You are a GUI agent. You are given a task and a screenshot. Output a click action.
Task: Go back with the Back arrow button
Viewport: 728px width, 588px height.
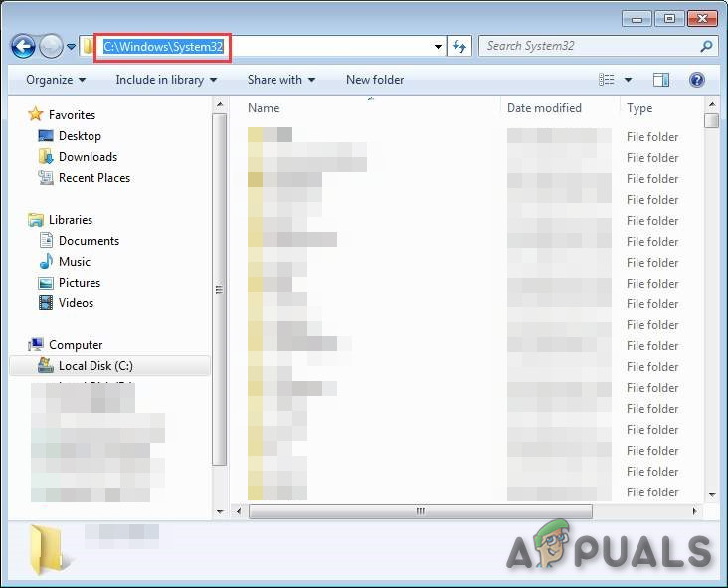coord(23,46)
